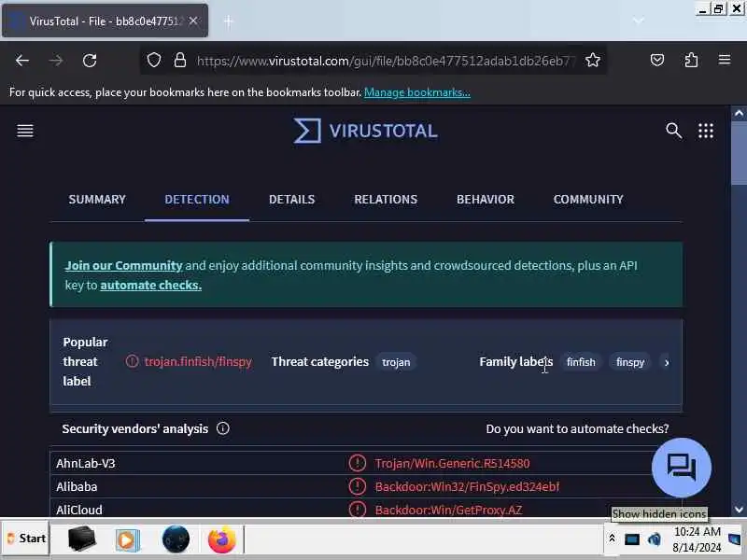Bookmark this page with the star icon
The image size is (747, 560).
click(x=593, y=60)
